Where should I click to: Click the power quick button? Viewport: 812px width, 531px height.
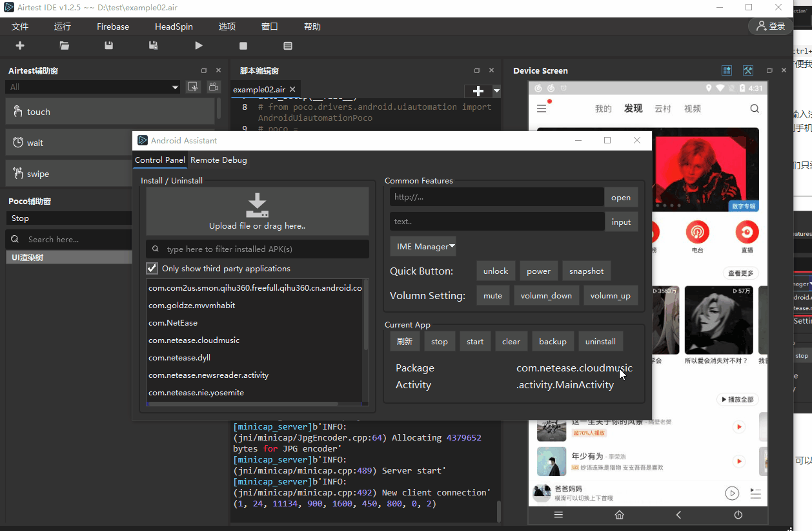[538, 271]
